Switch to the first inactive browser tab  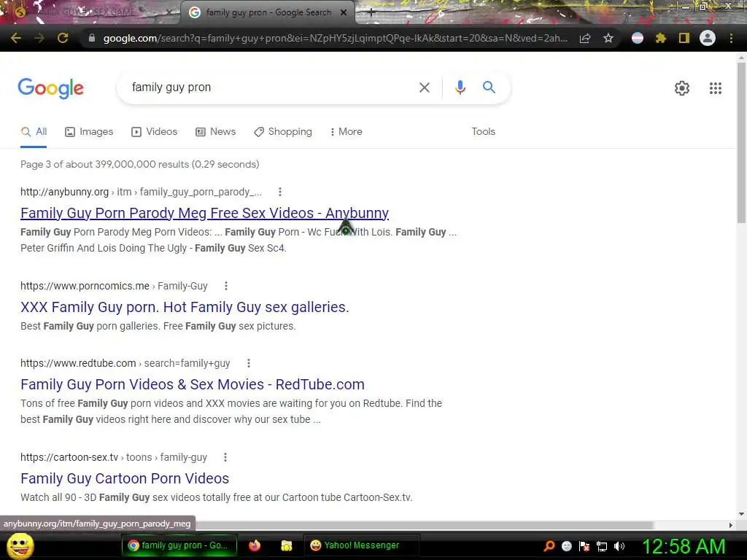point(90,13)
